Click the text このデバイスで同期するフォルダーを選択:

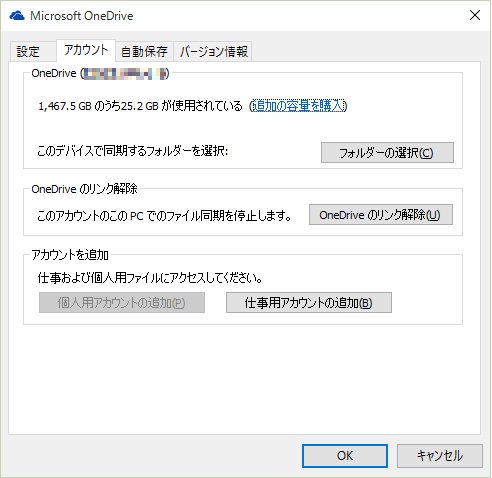coord(133,151)
